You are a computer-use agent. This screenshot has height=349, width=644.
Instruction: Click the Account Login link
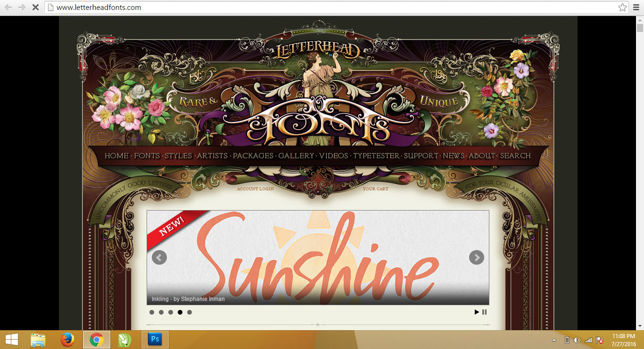255,189
